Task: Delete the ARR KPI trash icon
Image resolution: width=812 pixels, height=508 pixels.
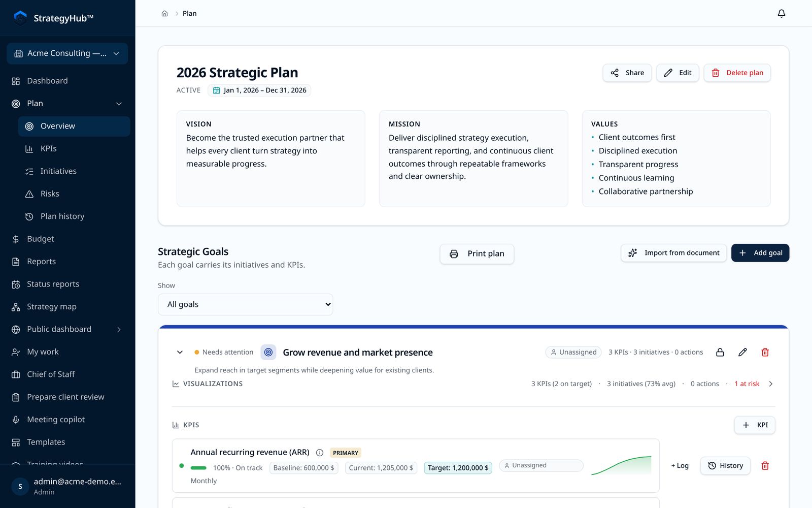Action: coord(765,465)
